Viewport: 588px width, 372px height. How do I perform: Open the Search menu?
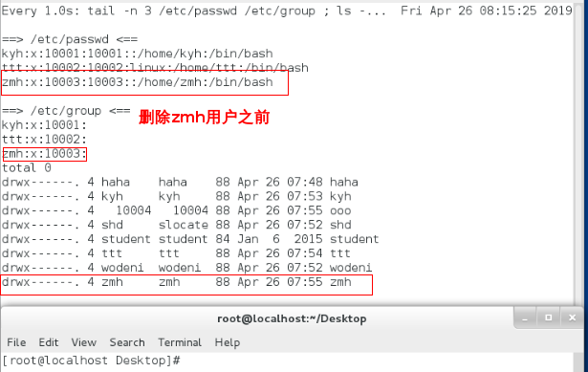point(127,342)
